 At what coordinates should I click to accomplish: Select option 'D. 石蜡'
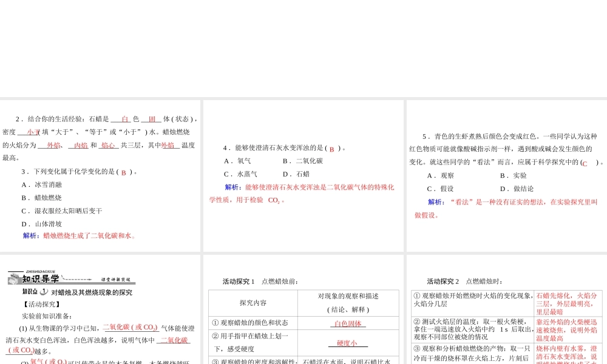point(296,174)
